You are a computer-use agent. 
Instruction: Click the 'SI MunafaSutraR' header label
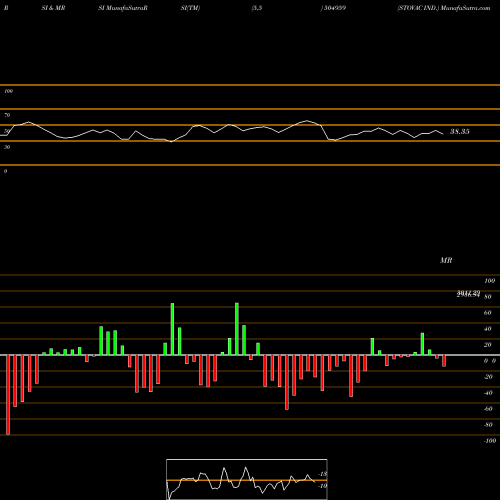pos(123,8)
